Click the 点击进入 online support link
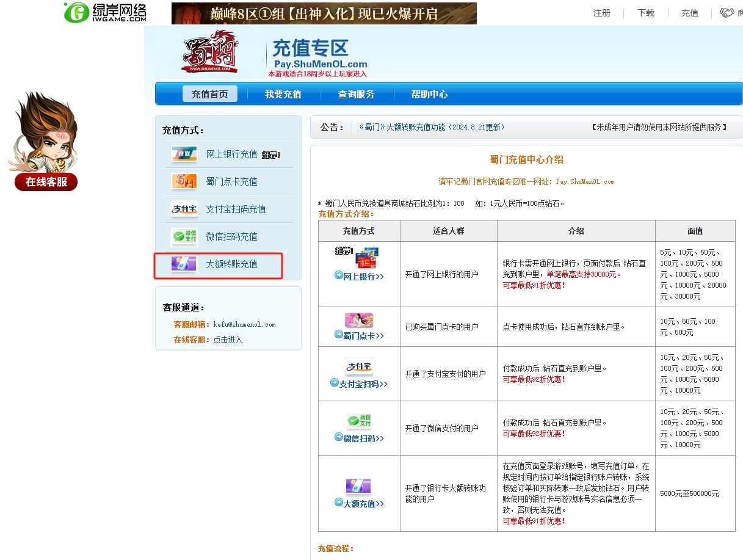Viewport: 743px width, 560px height. [228, 340]
